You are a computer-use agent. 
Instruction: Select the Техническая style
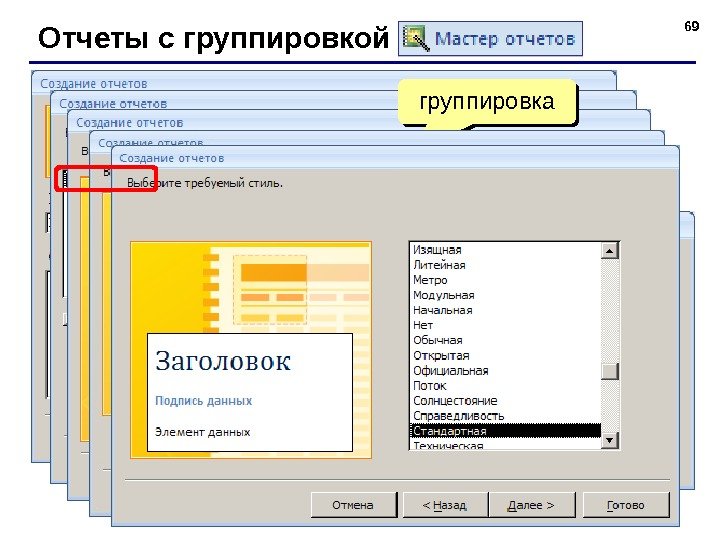(x=505, y=444)
